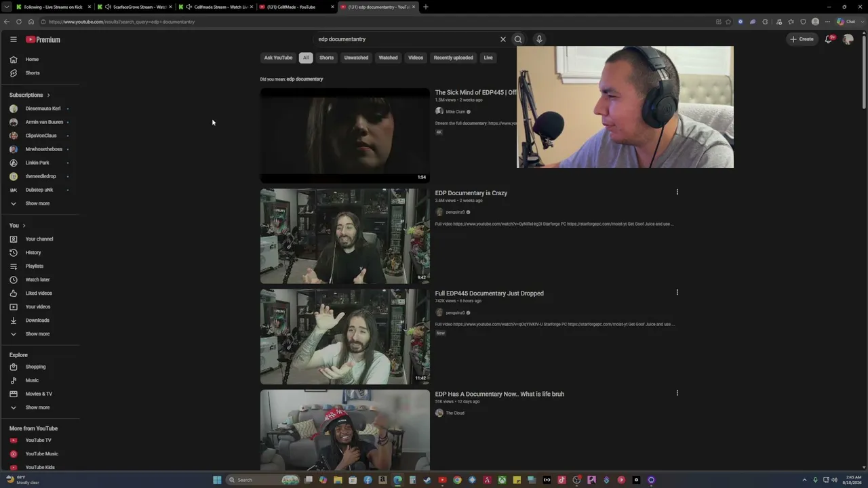Screen dimensions: 868x488
Task: Expand the Subscriptions section chevron
Action: (x=48, y=95)
